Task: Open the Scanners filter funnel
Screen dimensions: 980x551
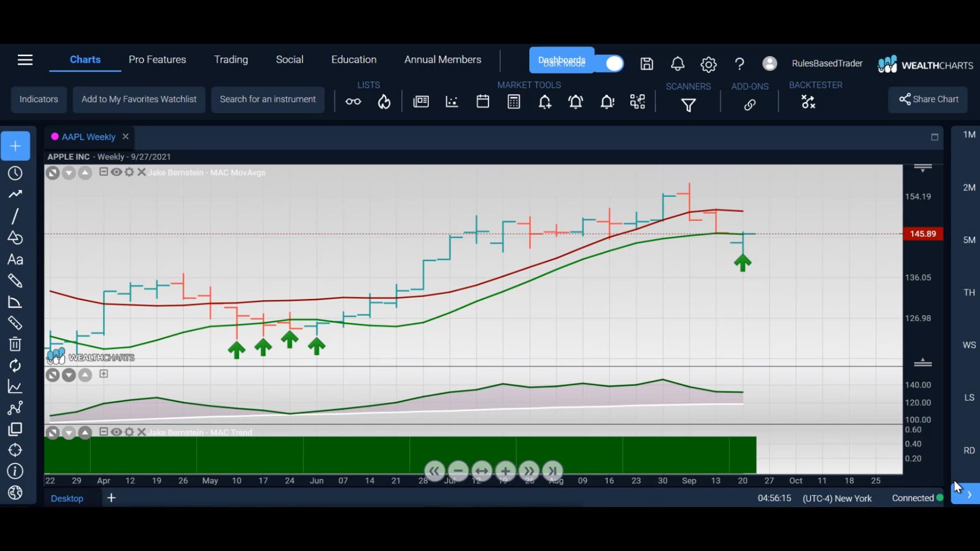Action: pos(689,105)
